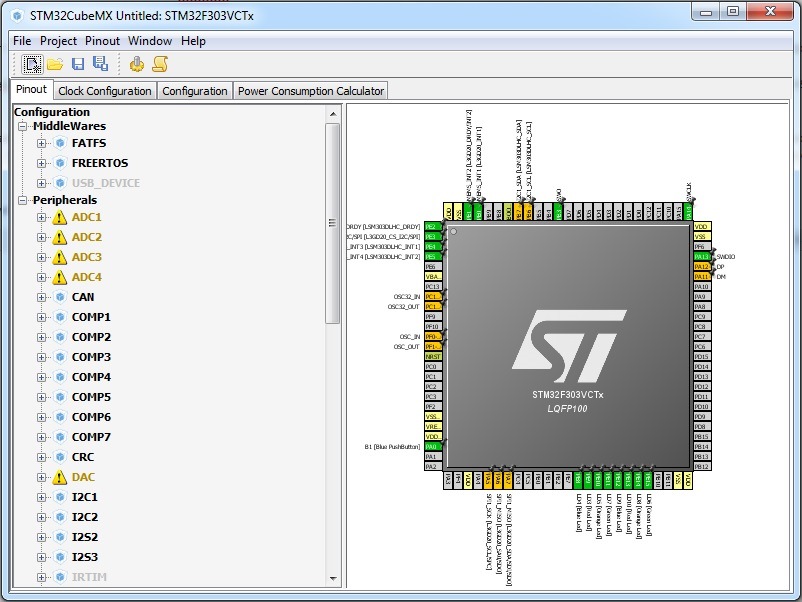
Task: Expand the I2C1 peripheral node
Action: point(42,497)
